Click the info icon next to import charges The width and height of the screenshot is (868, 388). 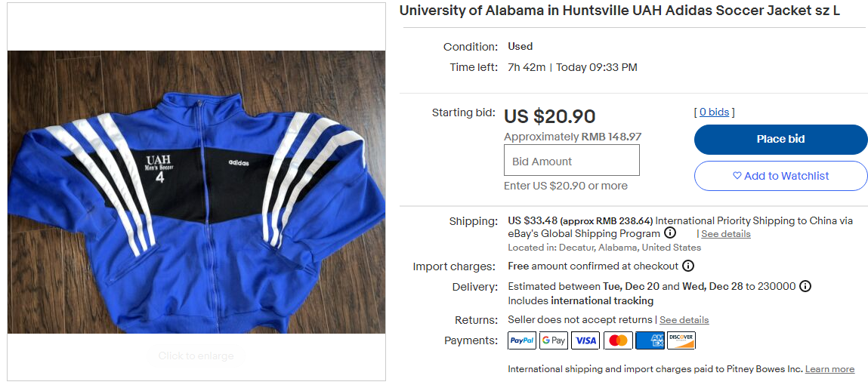688,266
